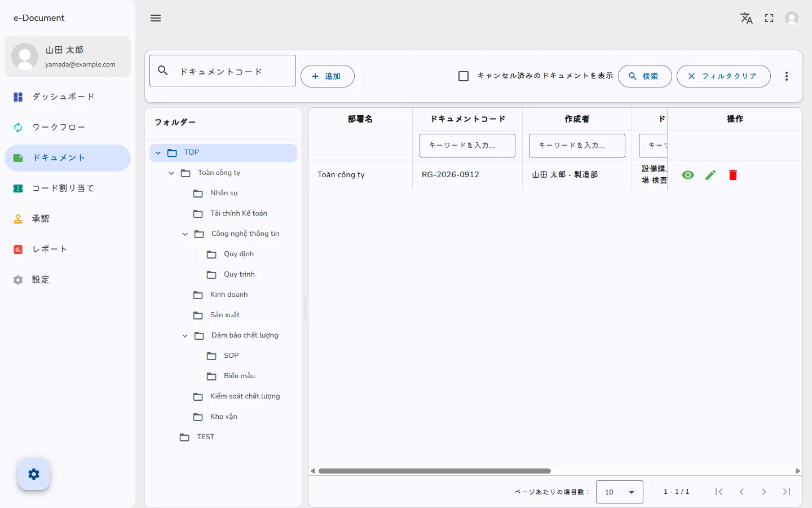Open items per page dropdown
This screenshot has width=812, height=508.
(620, 492)
